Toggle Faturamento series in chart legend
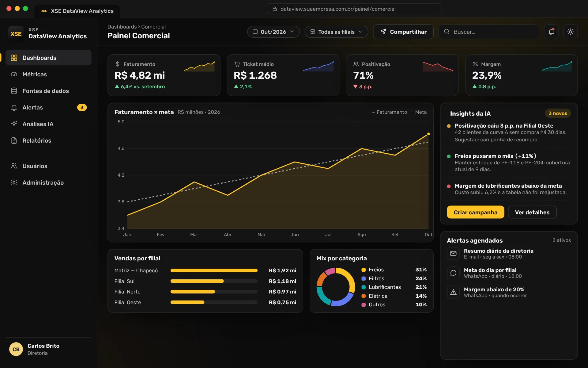This screenshot has width=588, height=368. tap(389, 112)
